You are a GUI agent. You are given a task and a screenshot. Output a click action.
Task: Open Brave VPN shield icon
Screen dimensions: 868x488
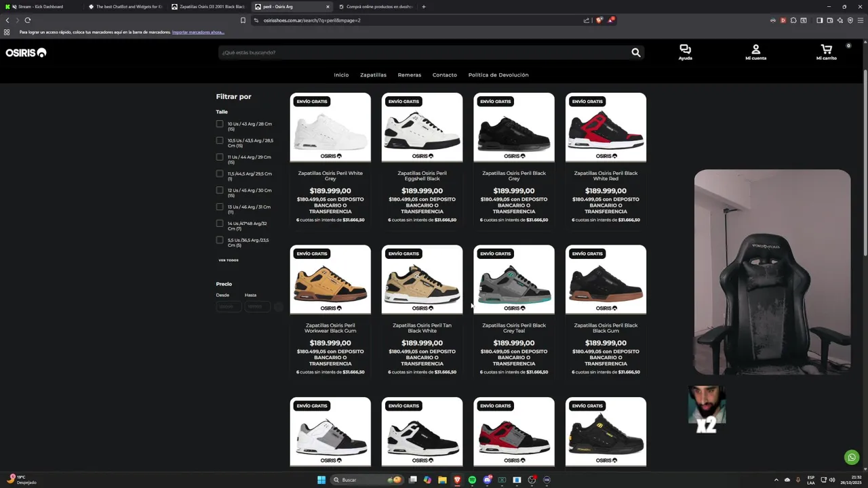850,20
